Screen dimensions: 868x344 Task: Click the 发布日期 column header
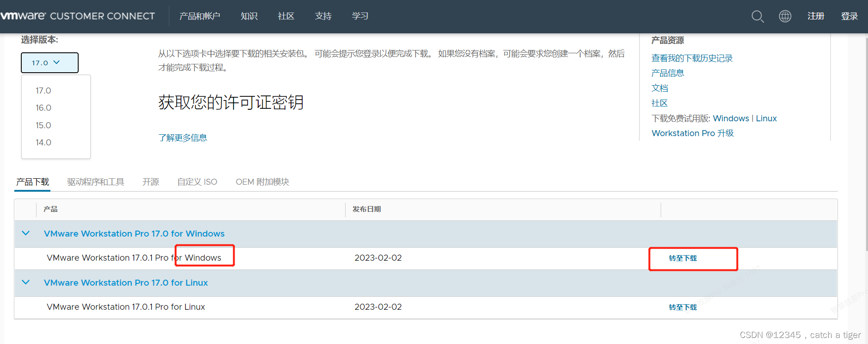(367, 209)
